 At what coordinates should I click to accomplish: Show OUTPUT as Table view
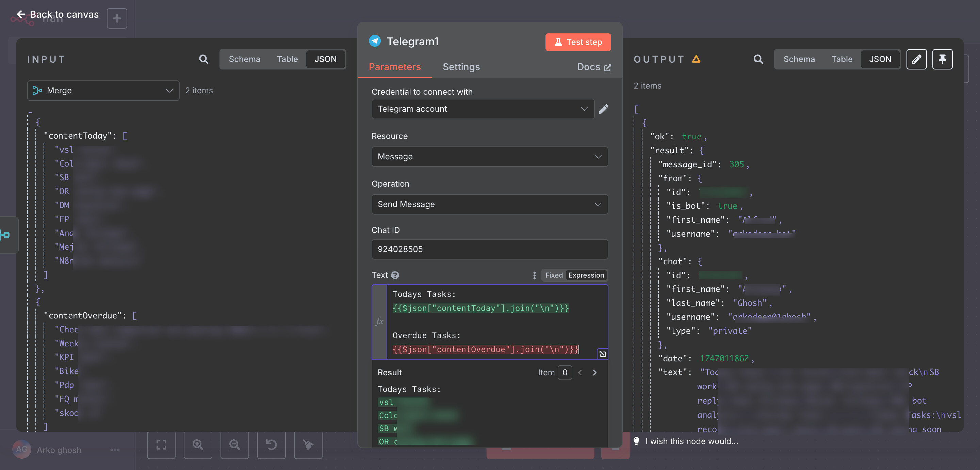842,59
